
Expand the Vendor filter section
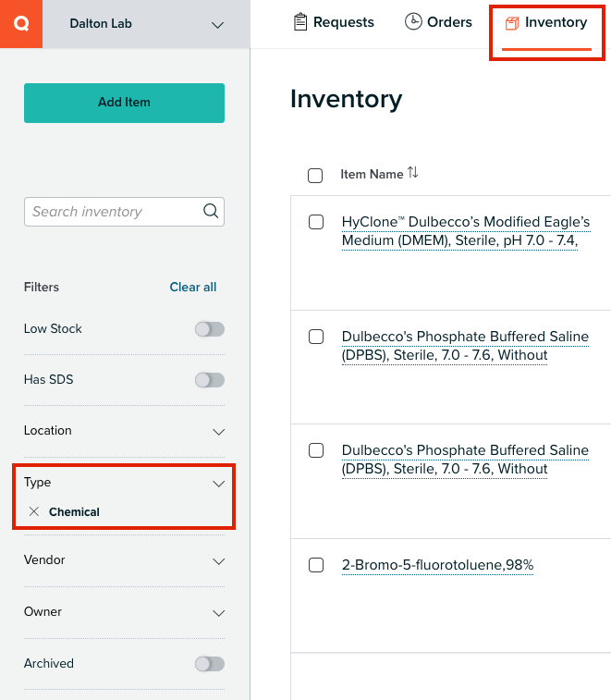pyautogui.click(x=124, y=560)
